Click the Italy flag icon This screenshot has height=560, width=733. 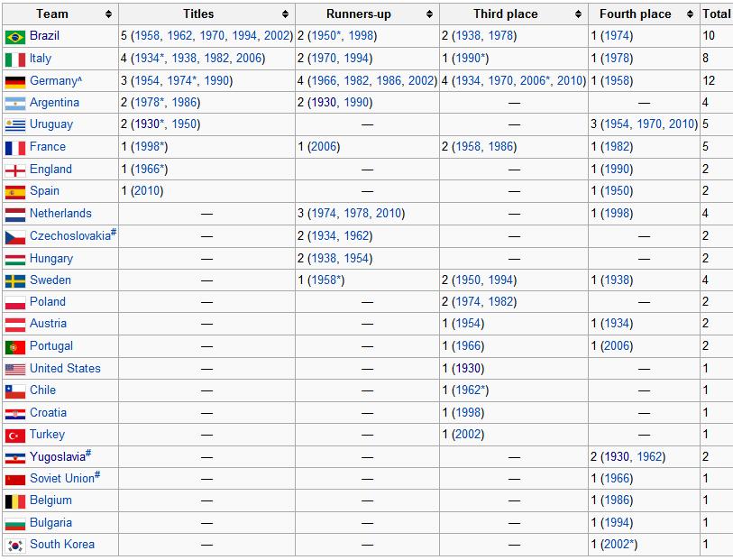point(15,60)
